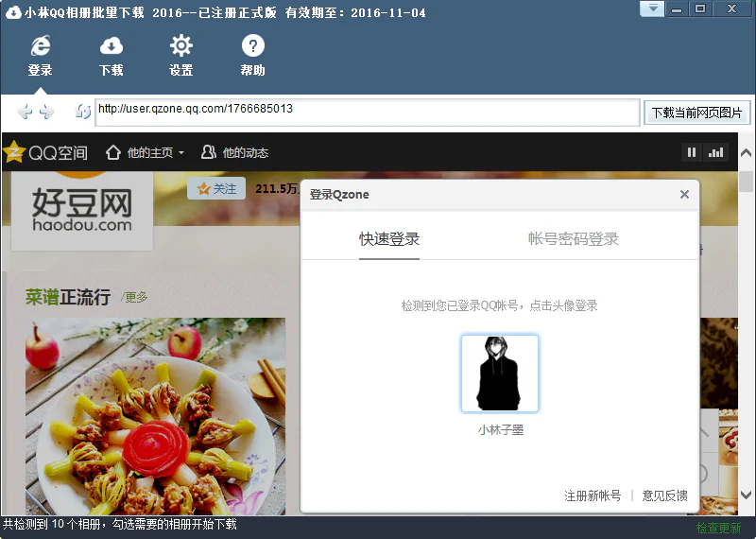This screenshot has width=756, height=539.
Task: Pause the Qzone music with the pause icon
Action: point(692,152)
